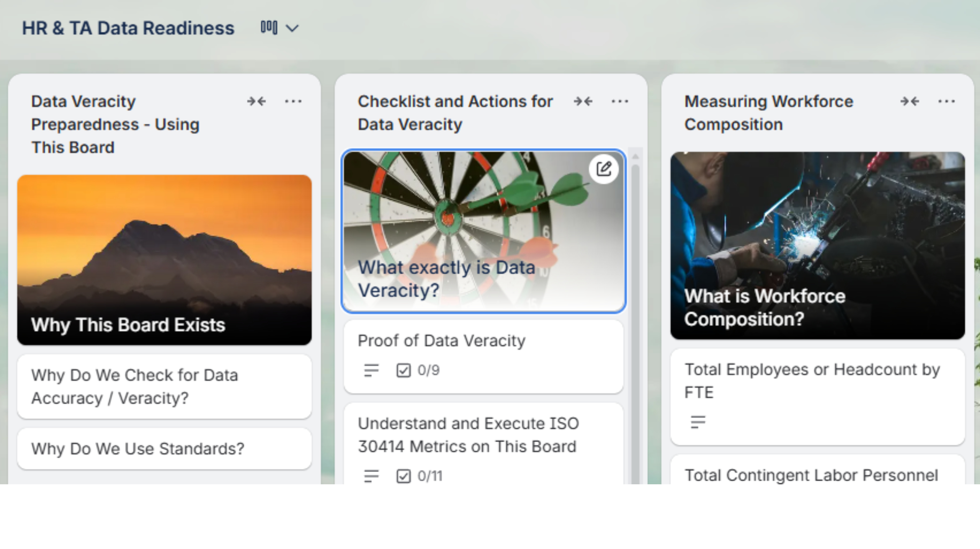Open board view switcher chevron dropdown
Viewport: 980px width, 549px height.
[x=292, y=29]
